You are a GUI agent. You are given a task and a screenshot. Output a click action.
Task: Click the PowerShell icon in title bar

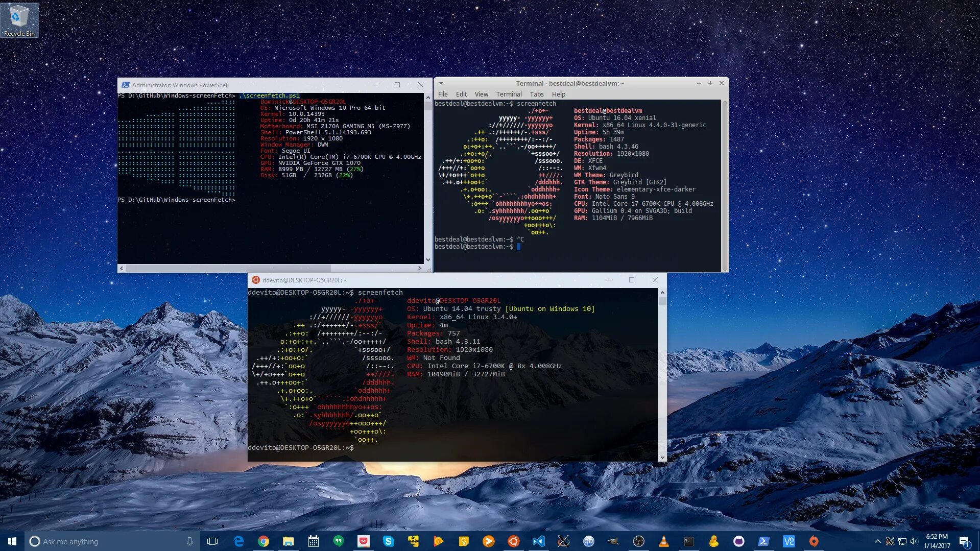click(125, 85)
